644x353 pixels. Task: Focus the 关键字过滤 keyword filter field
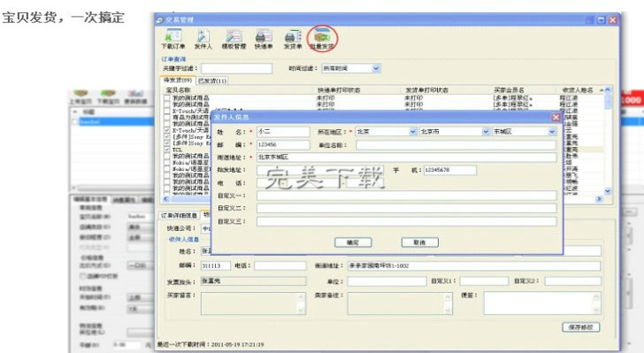point(236,68)
